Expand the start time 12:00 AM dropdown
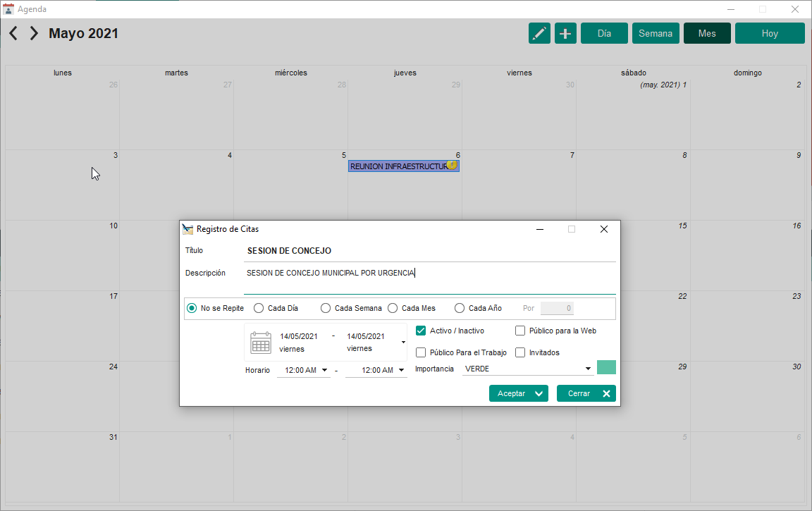This screenshot has width=812, height=511. 324,370
